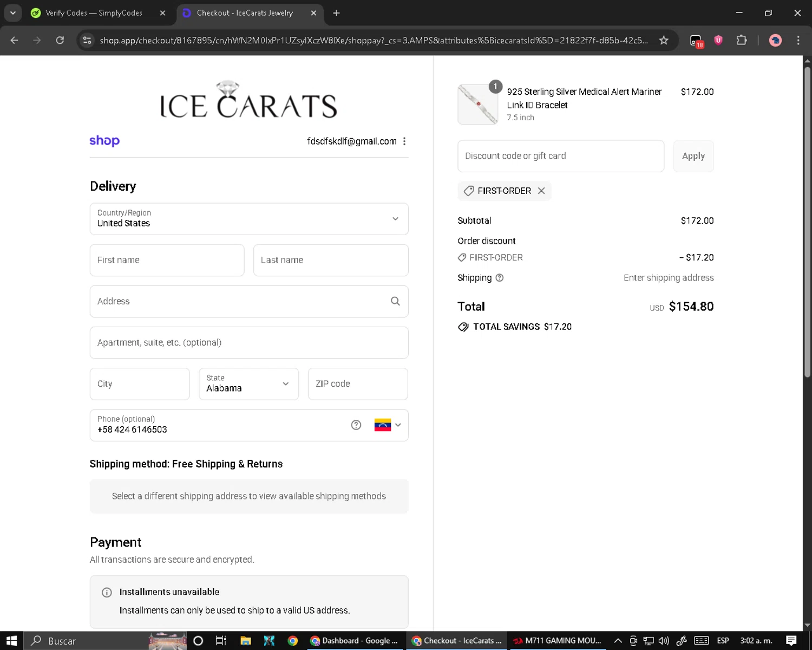812x650 pixels.
Task: Open the Chrome icon in the taskbar
Action: (x=292, y=641)
